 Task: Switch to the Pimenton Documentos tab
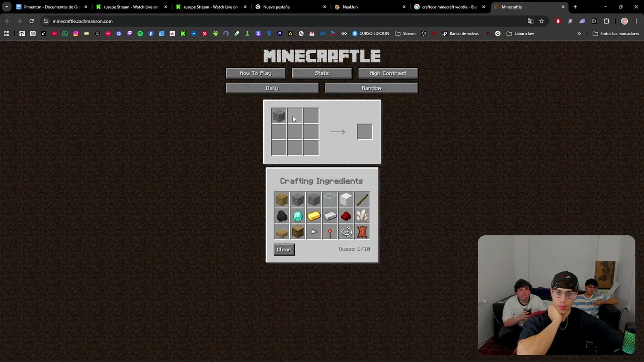click(x=51, y=7)
